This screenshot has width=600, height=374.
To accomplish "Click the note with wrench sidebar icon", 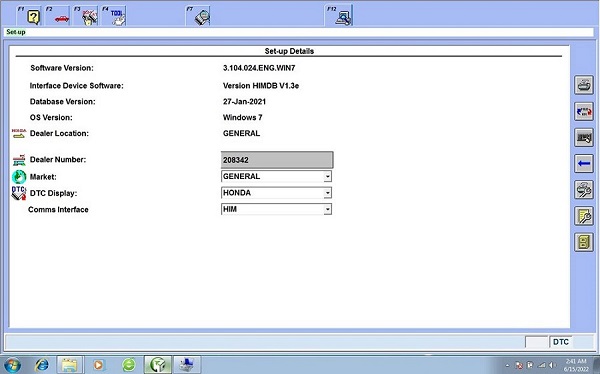I will (584, 216).
